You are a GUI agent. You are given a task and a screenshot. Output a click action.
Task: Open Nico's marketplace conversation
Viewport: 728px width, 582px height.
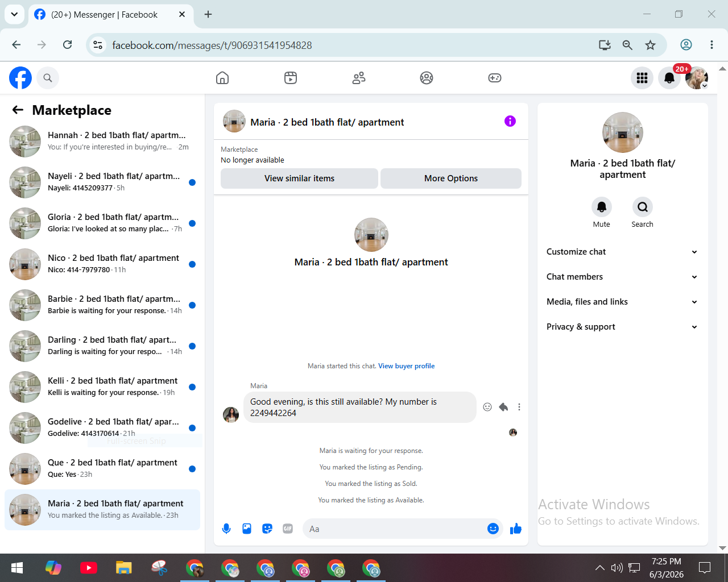pos(102,264)
